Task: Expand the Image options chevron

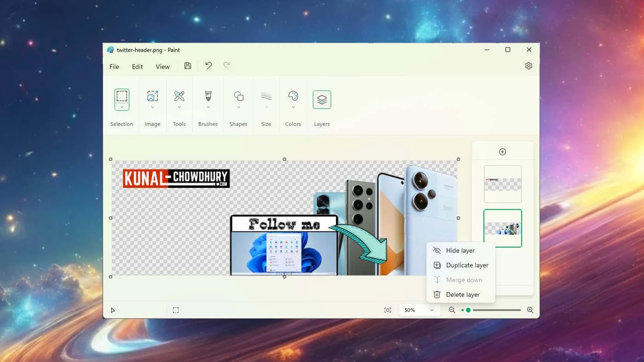Action: click(152, 107)
